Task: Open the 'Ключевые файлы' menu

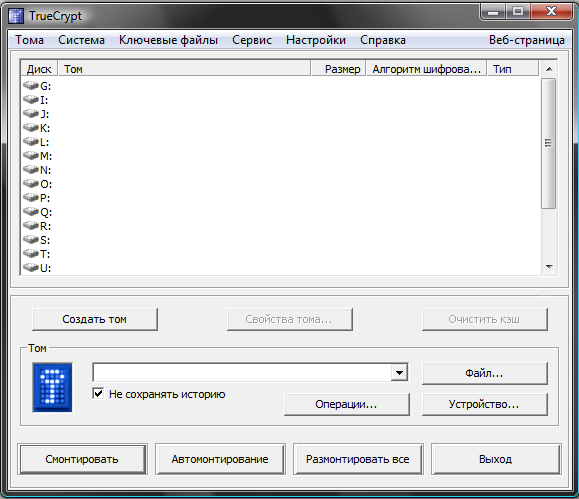Action: coord(168,40)
